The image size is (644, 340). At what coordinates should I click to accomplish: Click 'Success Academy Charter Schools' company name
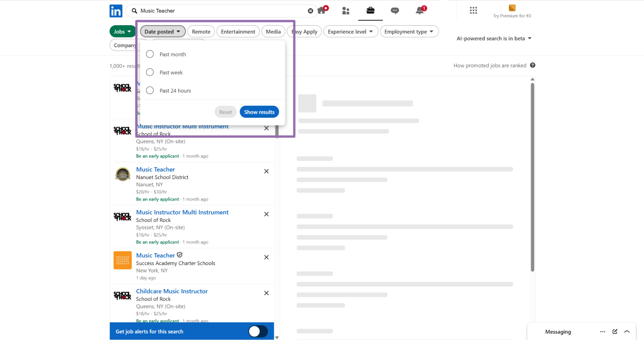[176, 263]
